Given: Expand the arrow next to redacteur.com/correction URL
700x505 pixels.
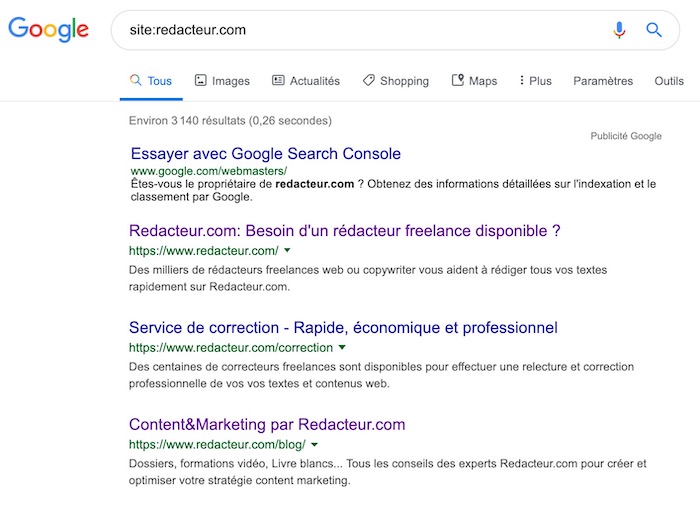Looking at the screenshot, I should [x=342, y=348].
